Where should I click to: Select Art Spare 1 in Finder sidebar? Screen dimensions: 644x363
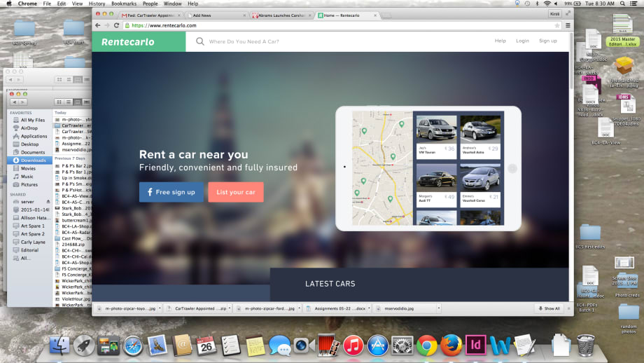tap(29, 226)
